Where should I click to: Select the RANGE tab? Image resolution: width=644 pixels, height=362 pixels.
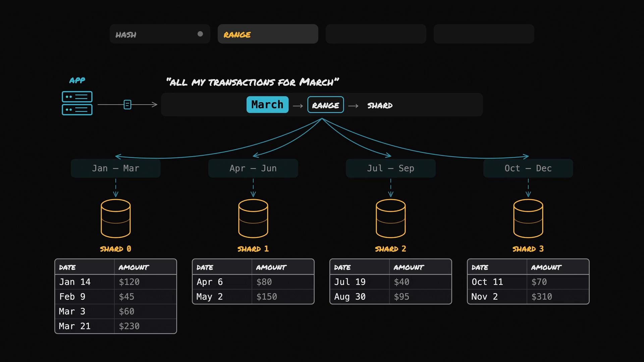pyautogui.click(x=268, y=34)
